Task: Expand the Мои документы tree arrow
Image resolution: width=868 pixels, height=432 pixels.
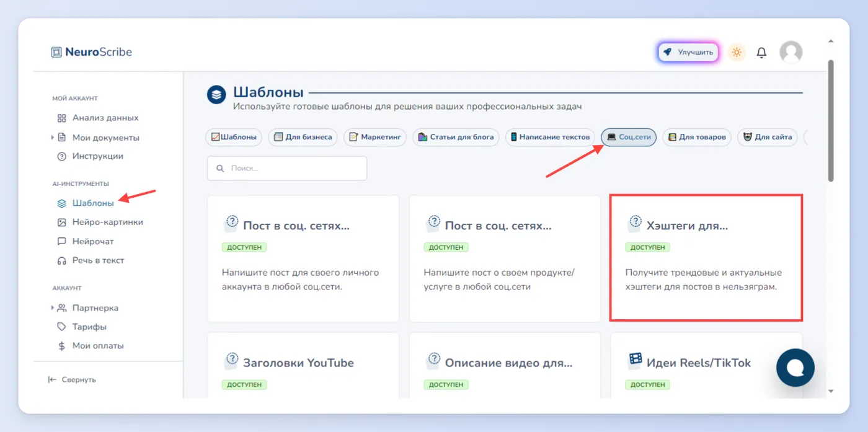Action: coord(53,137)
